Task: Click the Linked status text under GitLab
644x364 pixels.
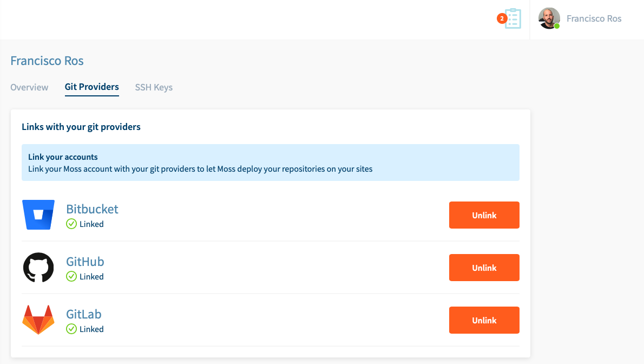Action: click(91, 329)
